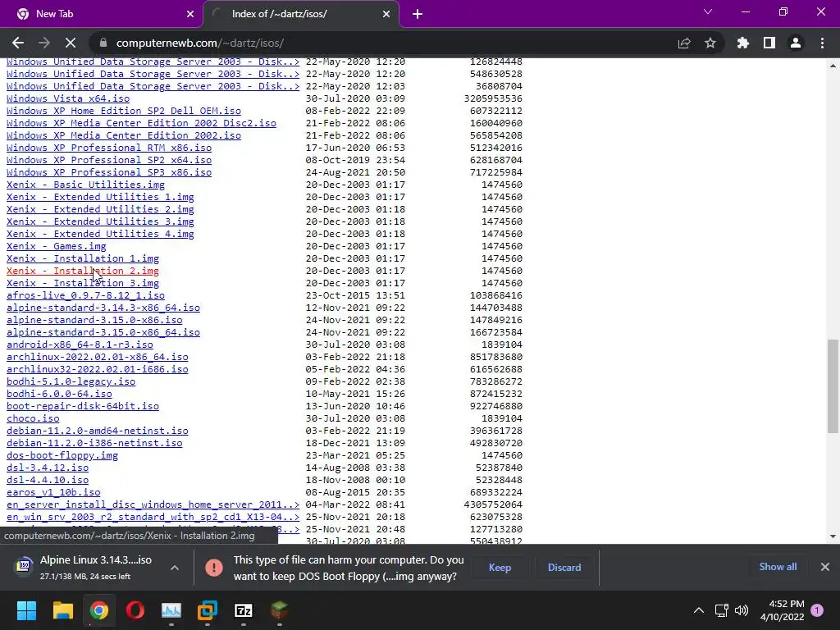This screenshot has width=840, height=630.
Task: Bookmark this page with the star
Action: click(710, 43)
